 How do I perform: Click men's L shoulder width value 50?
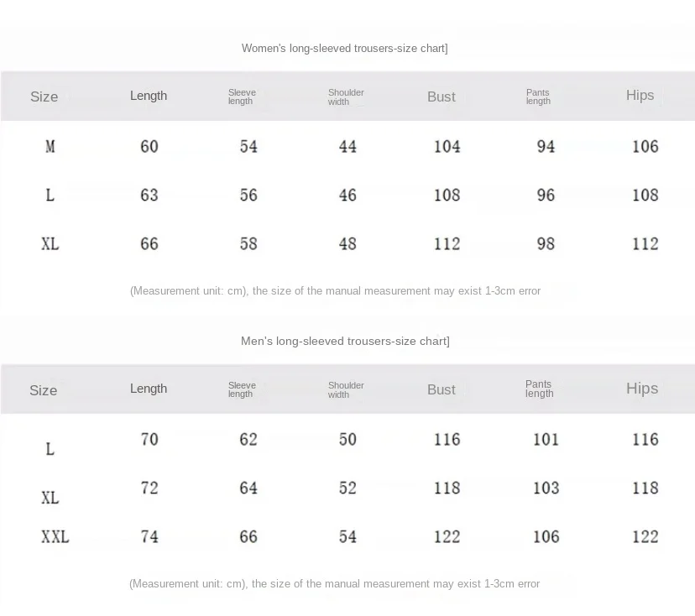click(347, 439)
